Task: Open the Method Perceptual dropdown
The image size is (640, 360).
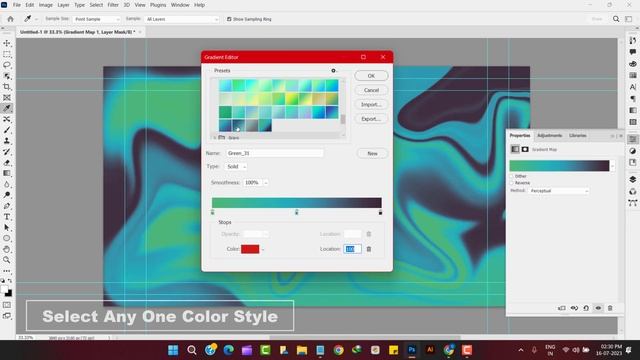Action: [559, 191]
